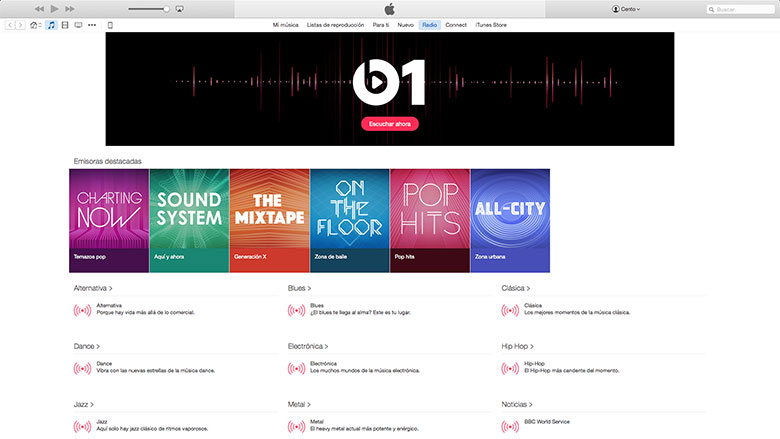This screenshot has width=780, height=439.
Task: Click the 'BBC World Service' station name
Action: [547, 422]
